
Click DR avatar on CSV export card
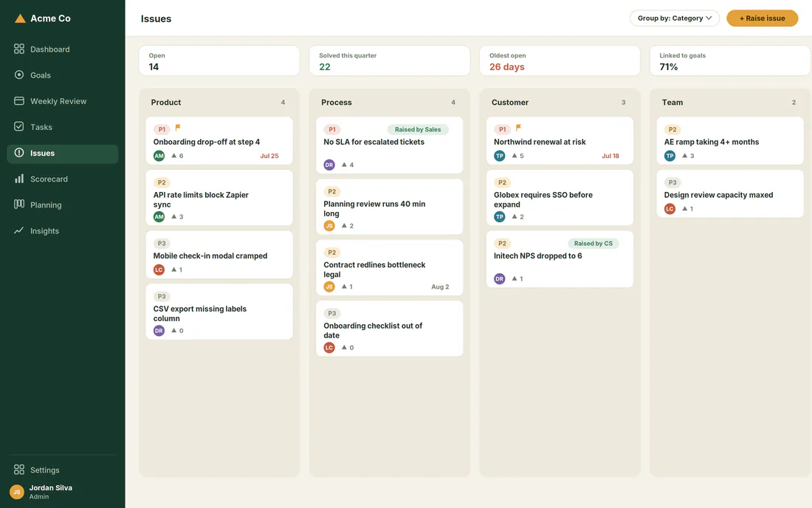click(159, 330)
